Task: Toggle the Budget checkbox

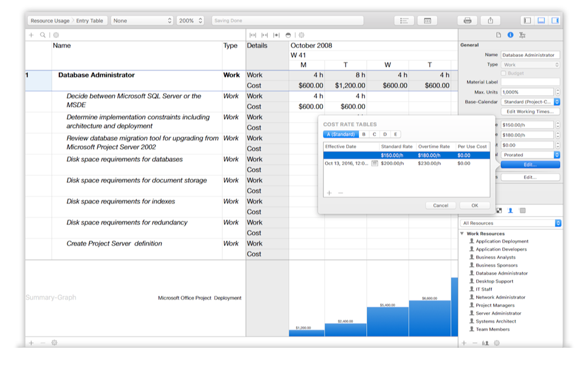Action: [x=503, y=73]
